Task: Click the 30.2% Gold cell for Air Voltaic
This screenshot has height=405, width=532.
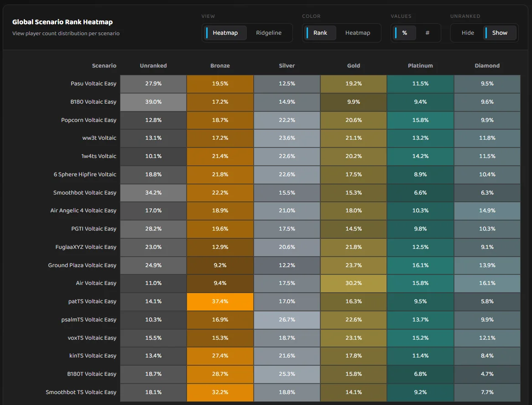Action: point(353,283)
